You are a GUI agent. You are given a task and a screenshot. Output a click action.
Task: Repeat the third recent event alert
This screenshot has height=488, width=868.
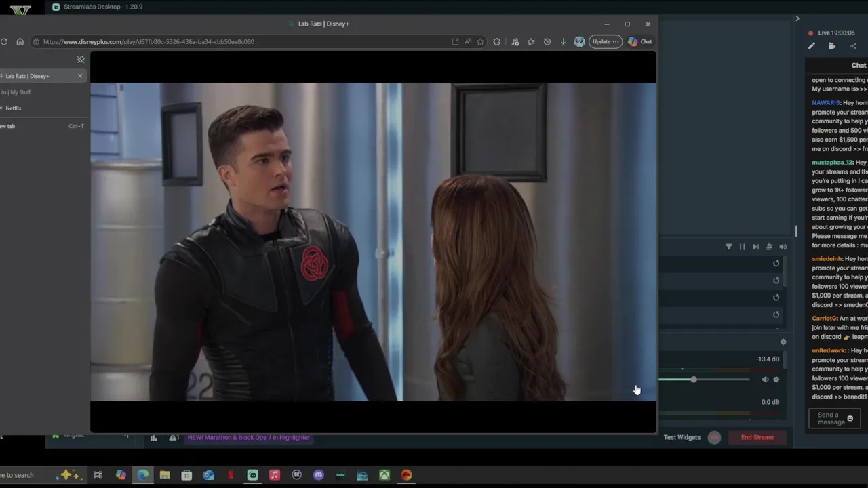click(776, 298)
